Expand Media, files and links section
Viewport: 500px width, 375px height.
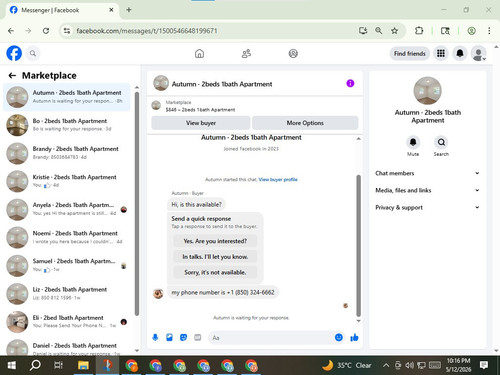click(x=427, y=190)
